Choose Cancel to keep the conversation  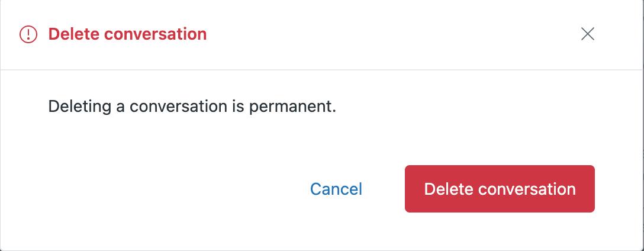336,189
